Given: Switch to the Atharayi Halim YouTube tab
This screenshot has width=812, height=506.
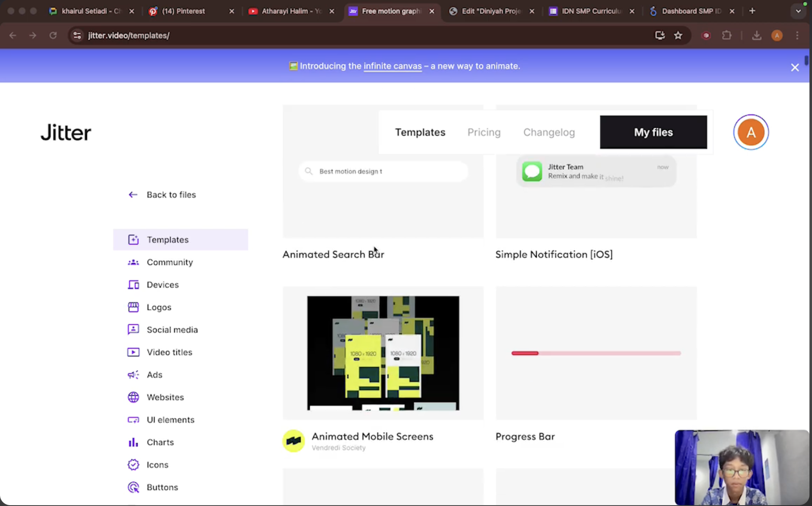Looking at the screenshot, I should coord(291,11).
